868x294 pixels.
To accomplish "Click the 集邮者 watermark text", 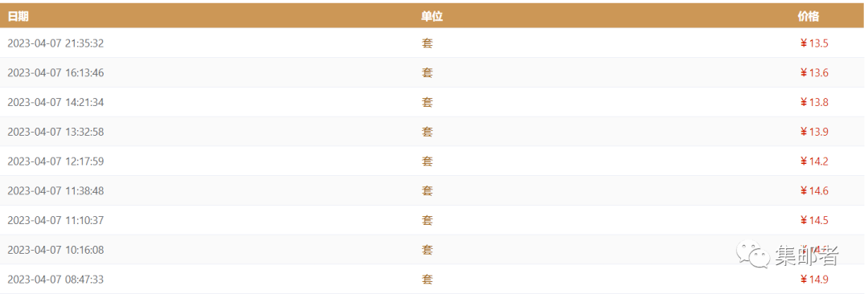I will point(807,255).
